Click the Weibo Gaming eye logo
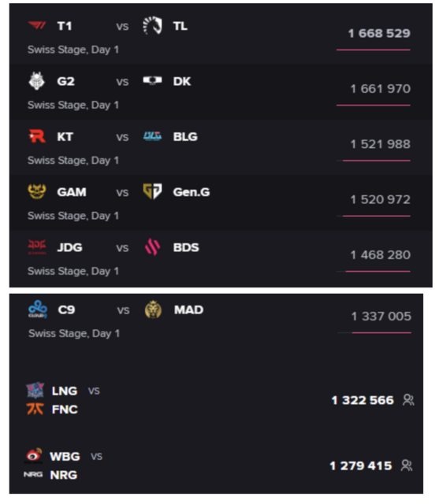Screen dimensions: 439x504 pos(34,455)
